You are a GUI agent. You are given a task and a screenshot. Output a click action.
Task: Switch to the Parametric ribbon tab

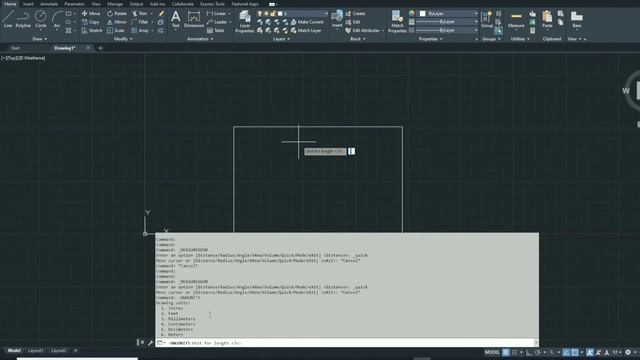tap(75, 4)
